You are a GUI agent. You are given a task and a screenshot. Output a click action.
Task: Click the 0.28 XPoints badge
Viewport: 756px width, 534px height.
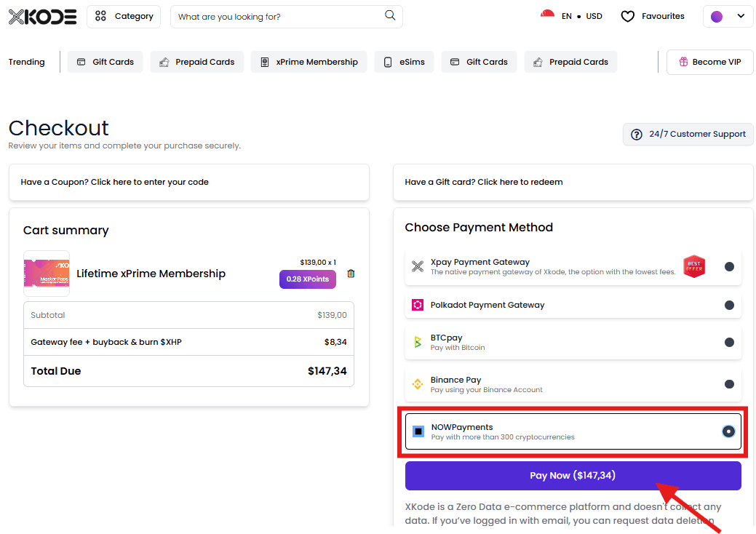308,279
